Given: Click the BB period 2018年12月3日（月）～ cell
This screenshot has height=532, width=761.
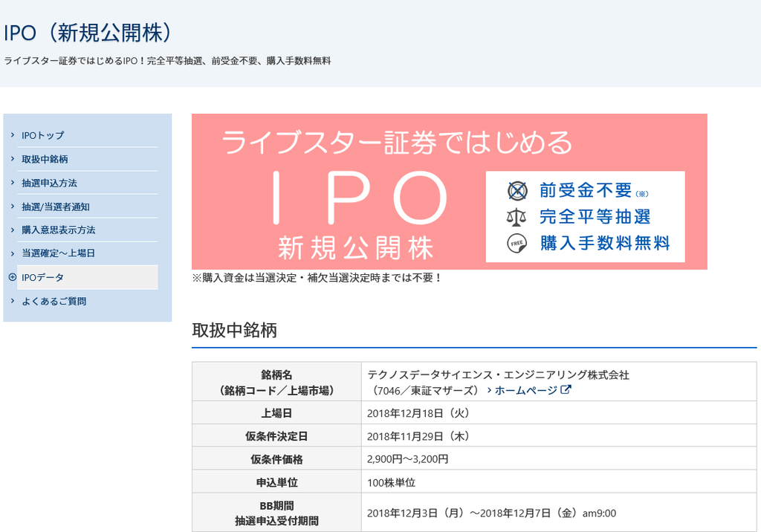Looking at the screenshot, I should coord(559,513).
